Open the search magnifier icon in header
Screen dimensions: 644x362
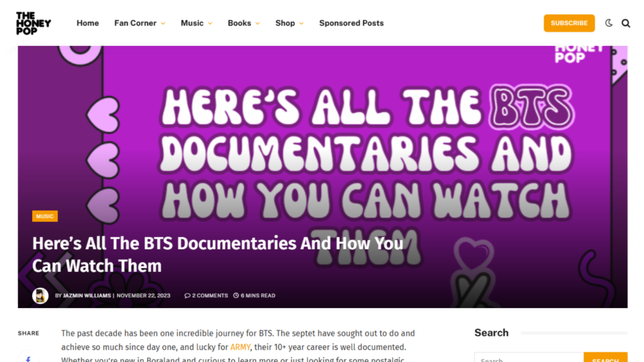tap(626, 23)
